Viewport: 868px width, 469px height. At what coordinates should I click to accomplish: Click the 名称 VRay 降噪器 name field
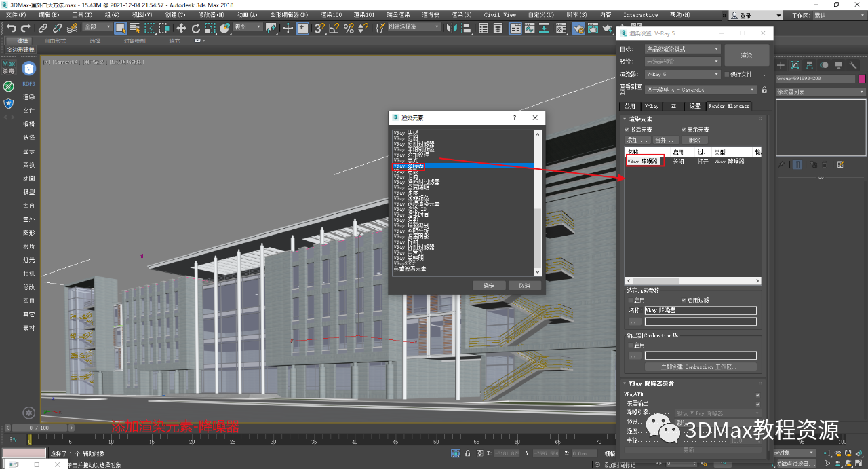(x=700, y=310)
